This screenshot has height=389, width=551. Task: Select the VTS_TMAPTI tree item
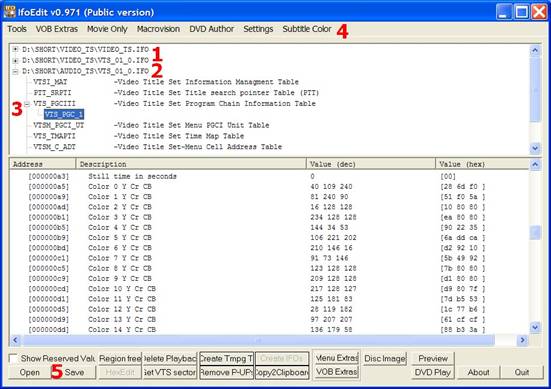tap(54, 136)
